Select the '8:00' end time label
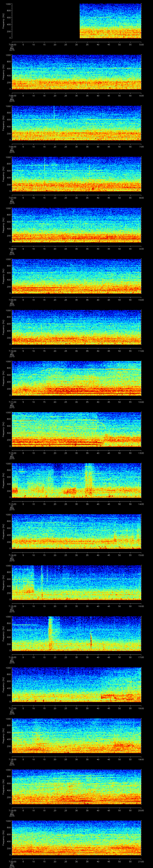This screenshot has width=153, height=868. [141, 197]
